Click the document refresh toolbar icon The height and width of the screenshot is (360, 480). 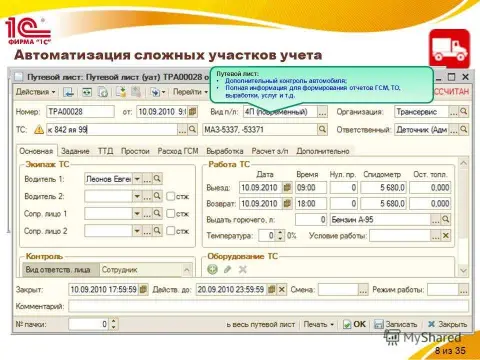pos(103,92)
